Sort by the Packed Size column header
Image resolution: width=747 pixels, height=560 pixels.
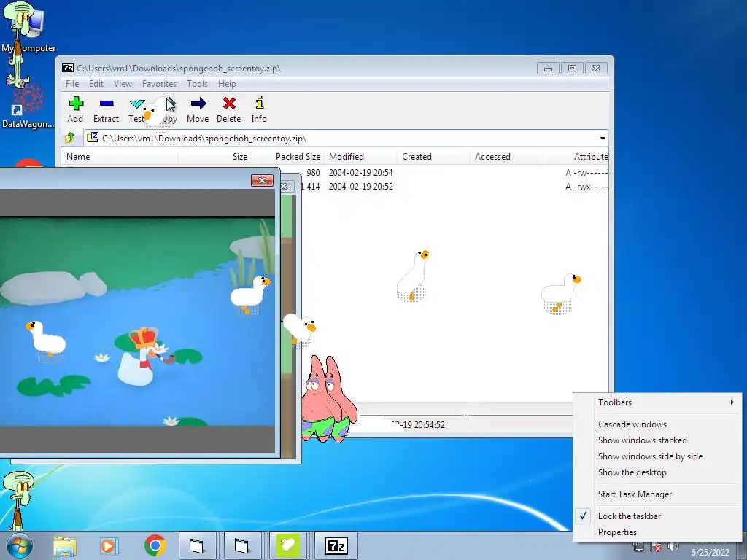pos(287,157)
